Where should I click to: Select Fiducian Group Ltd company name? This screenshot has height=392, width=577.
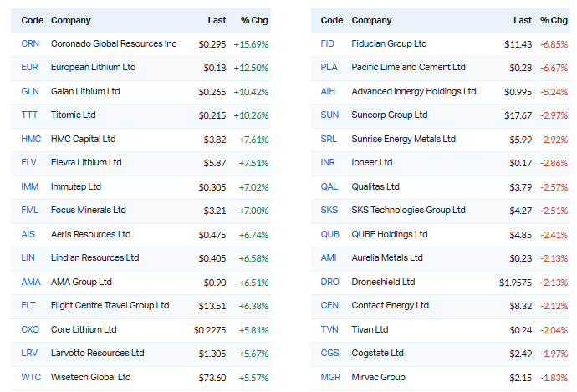[x=390, y=43]
